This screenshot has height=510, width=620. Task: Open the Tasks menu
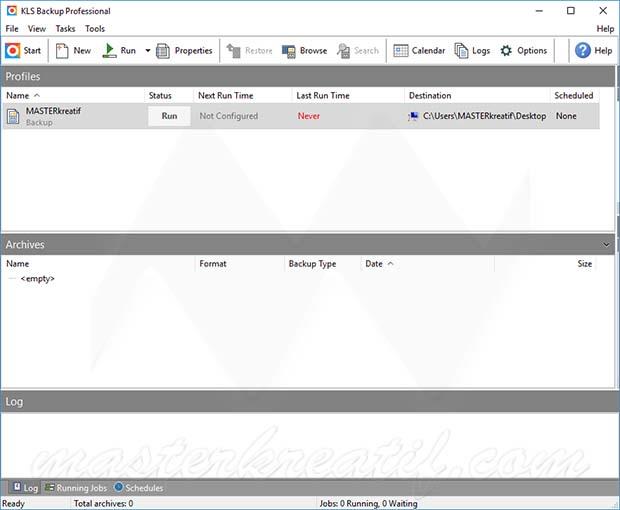65,28
